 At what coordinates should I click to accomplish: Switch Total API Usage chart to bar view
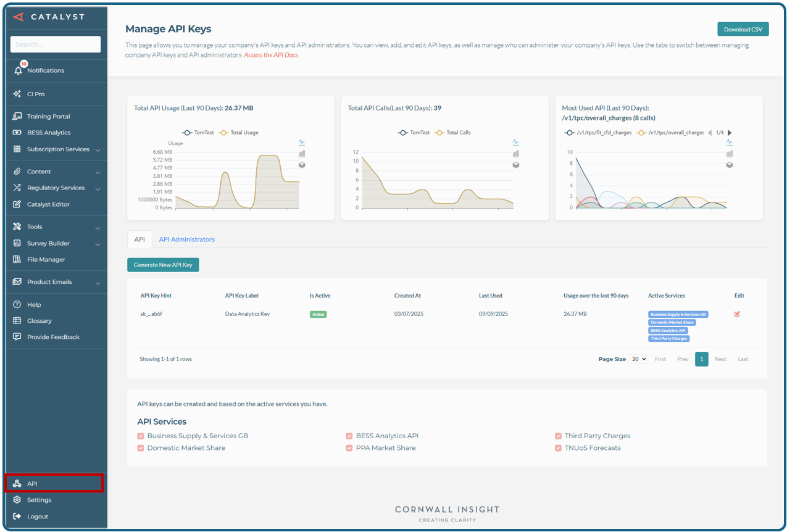point(302,154)
